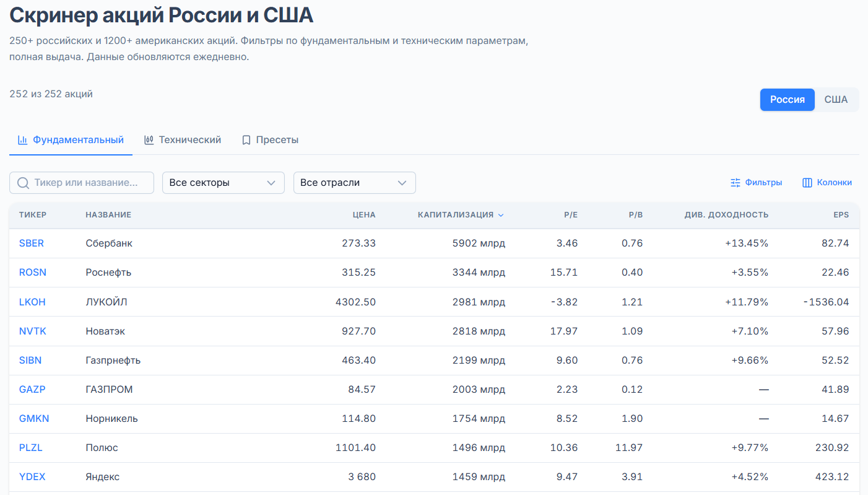Click the name Полюс
This screenshot has width=868, height=495.
click(102, 448)
